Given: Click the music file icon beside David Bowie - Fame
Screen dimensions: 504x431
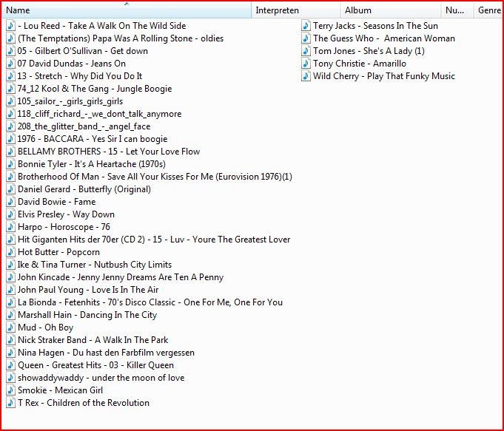Looking at the screenshot, I should [10, 202].
